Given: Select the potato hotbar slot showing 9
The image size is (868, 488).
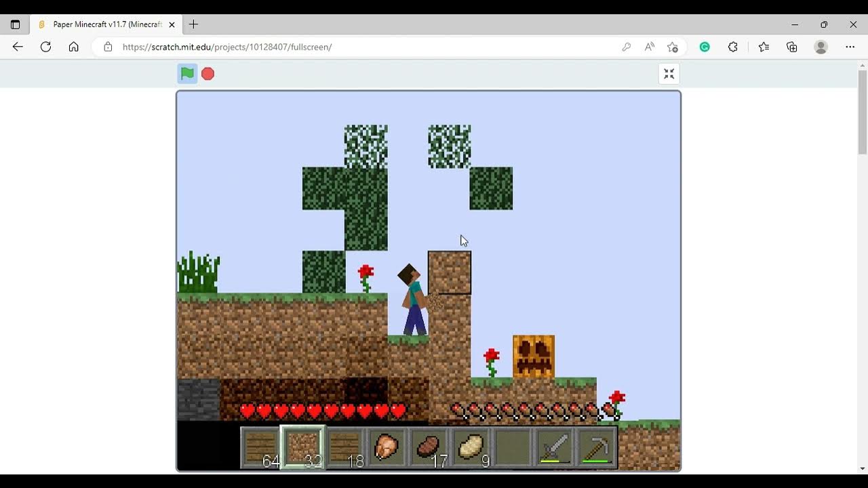Looking at the screenshot, I should point(471,447).
